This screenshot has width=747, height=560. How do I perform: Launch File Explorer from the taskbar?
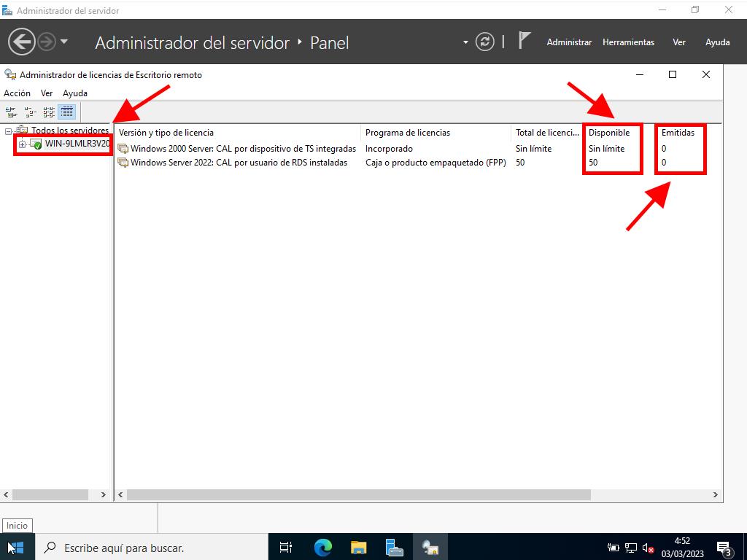coord(359,547)
